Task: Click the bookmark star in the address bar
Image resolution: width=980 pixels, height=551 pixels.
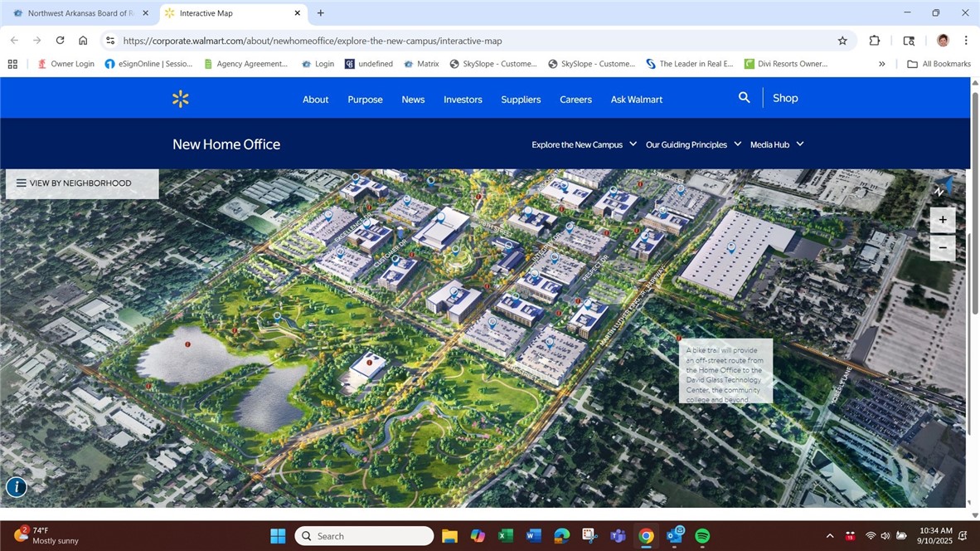Action: click(842, 40)
